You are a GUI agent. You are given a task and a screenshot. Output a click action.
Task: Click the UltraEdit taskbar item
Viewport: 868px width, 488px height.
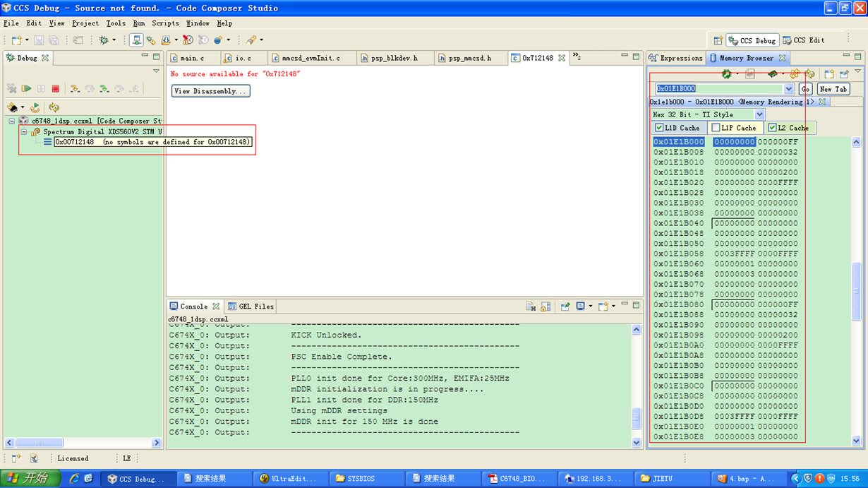pyautogui.click(x=289, y=478)
